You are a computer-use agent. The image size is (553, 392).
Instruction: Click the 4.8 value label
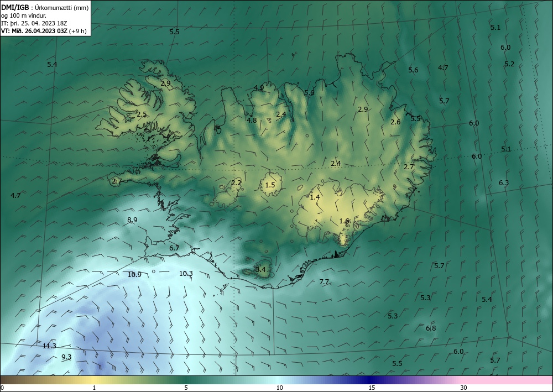[x=252, y=120]
